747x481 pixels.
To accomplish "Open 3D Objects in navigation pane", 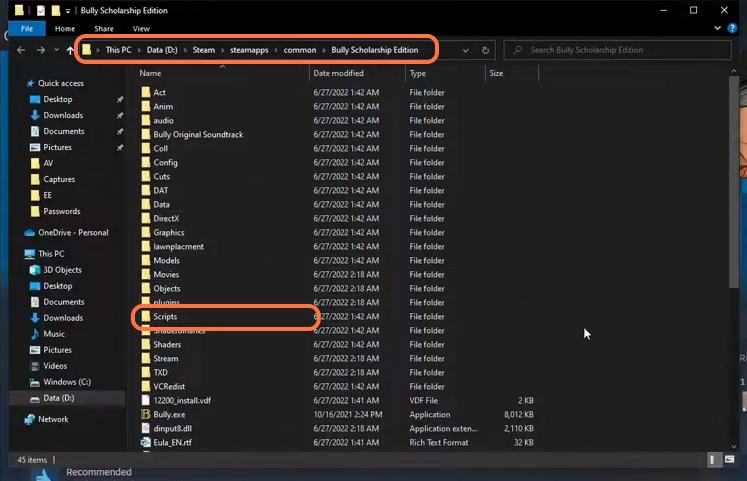I will tap(62, 270).
